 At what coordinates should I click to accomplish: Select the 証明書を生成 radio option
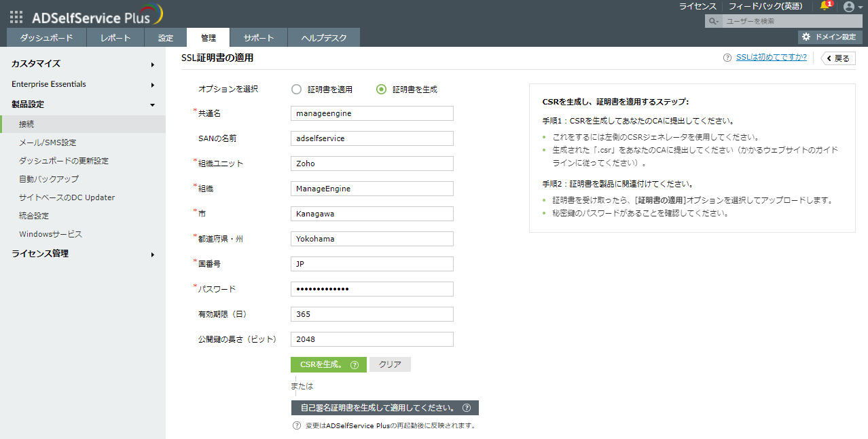point(381,89)
